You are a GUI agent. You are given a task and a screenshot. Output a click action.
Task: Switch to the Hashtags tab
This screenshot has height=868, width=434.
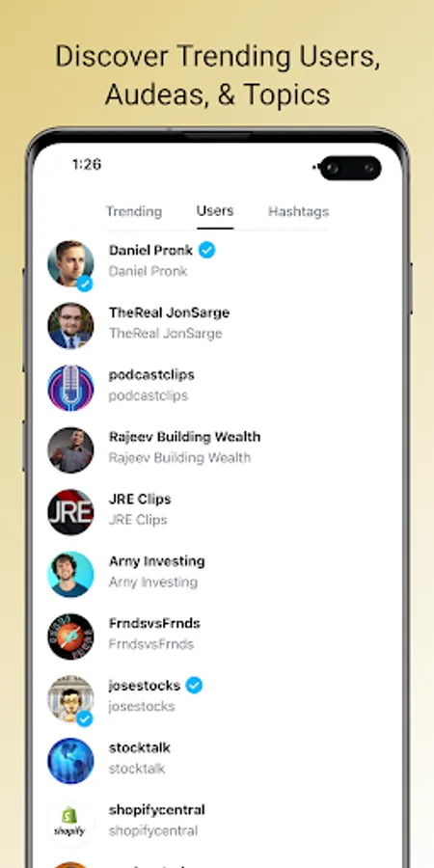coord(298,211)
